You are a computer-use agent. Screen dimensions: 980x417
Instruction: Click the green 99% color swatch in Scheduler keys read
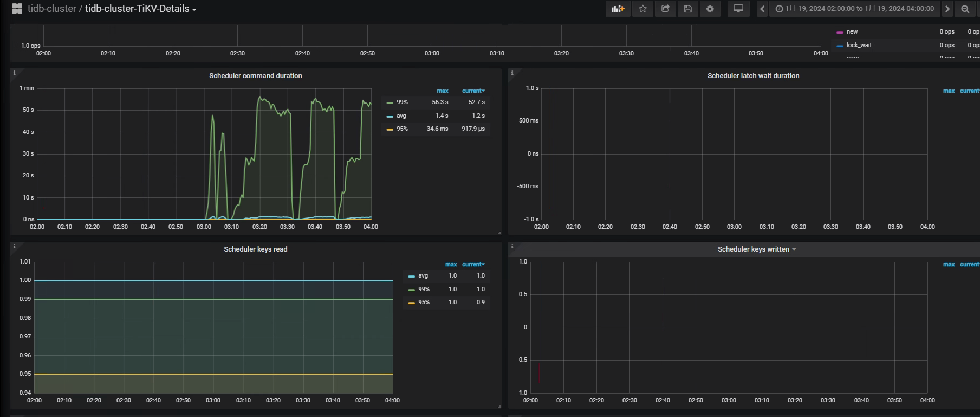tap(412, 290)
